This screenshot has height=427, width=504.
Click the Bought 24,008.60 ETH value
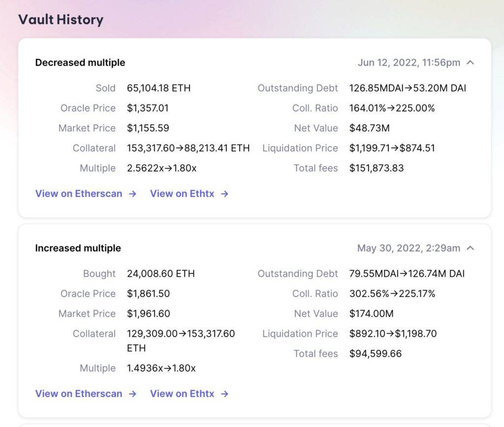(x=161, y=274)
